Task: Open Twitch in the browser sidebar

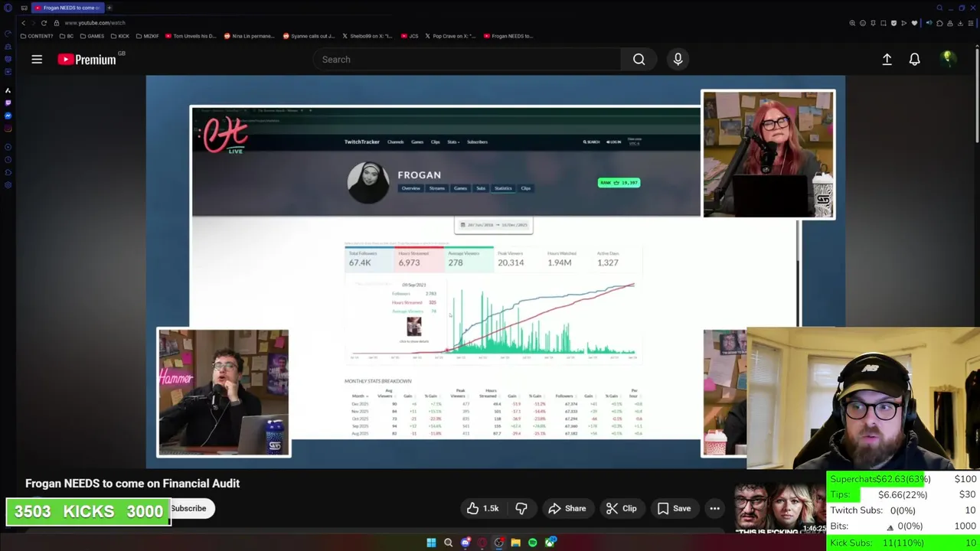Action: [8, 103]
